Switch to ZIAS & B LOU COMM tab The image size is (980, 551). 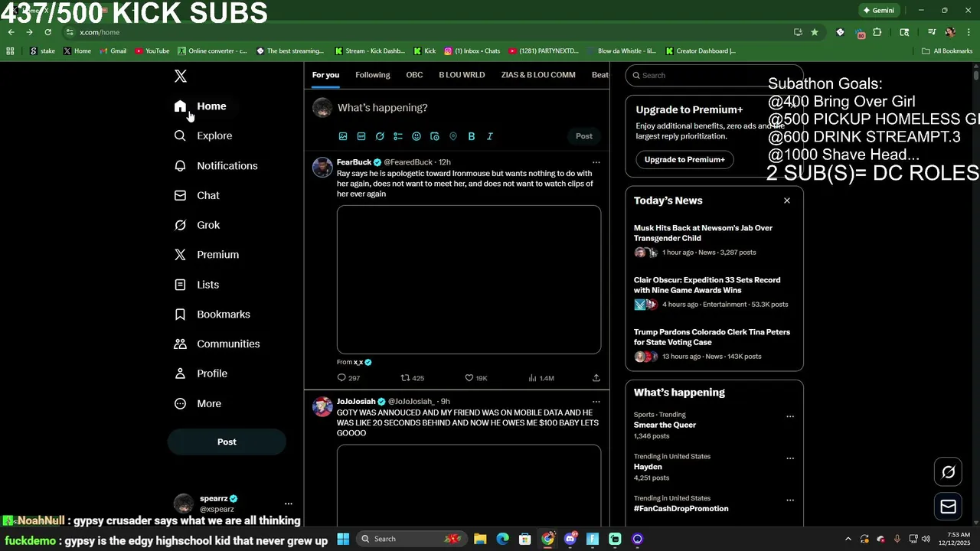pos(538,75)
